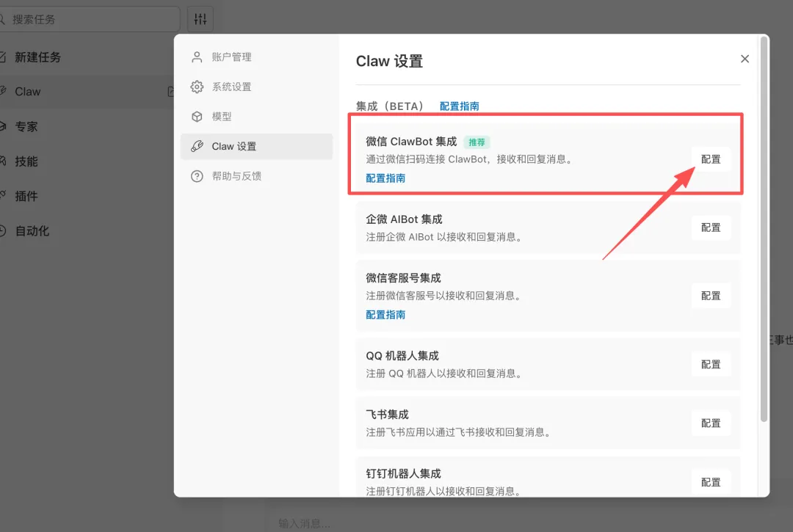
Task: Close the Claw settings dialog
Action: coord(745,59)
